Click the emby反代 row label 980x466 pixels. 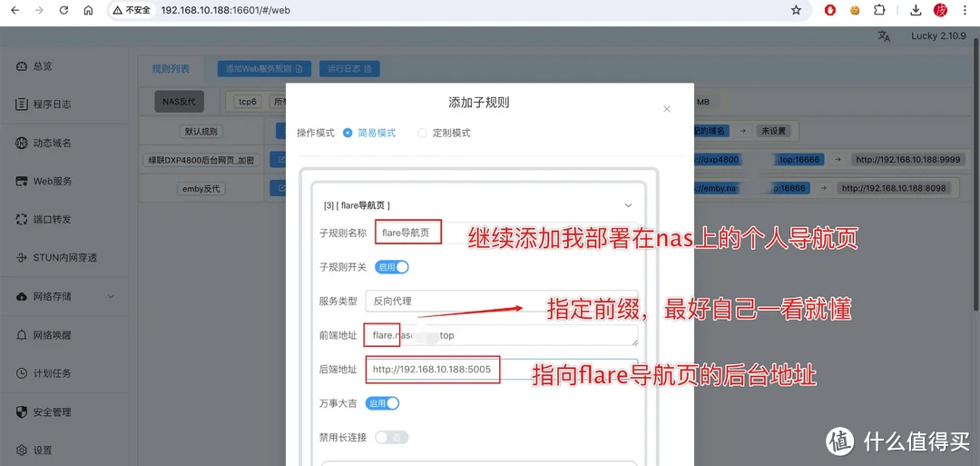click(201, 188)
